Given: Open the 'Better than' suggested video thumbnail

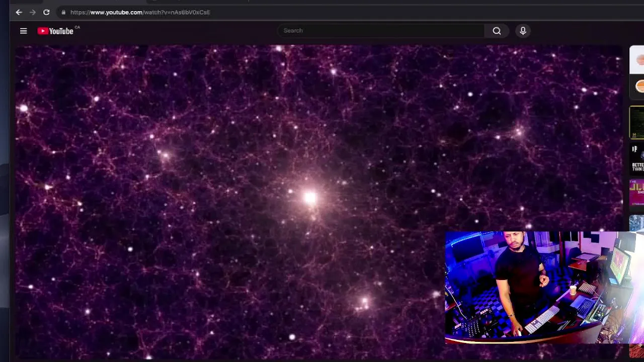Looking at the screenshot, I should 637,158.
